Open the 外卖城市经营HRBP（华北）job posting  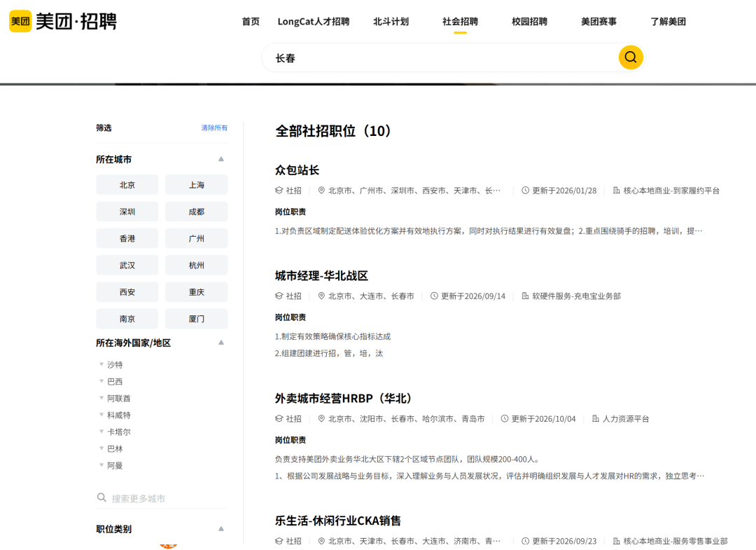pyautogui.click(x=343, y=399)
